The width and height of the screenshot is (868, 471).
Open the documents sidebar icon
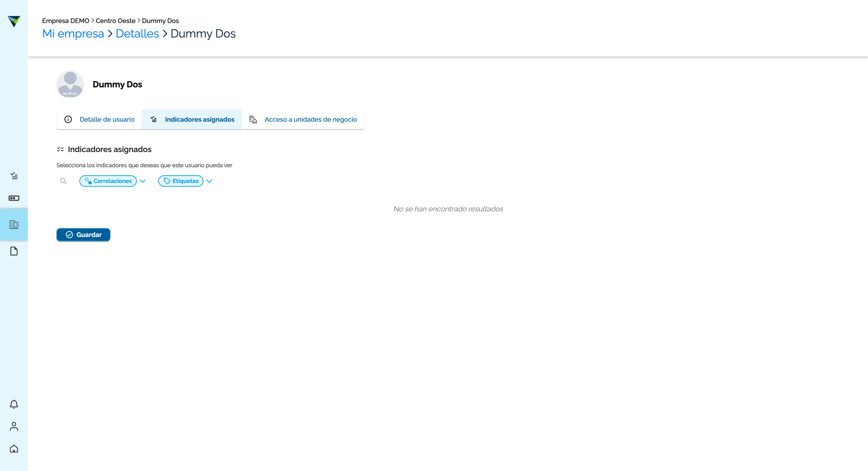tap(14, 251)
